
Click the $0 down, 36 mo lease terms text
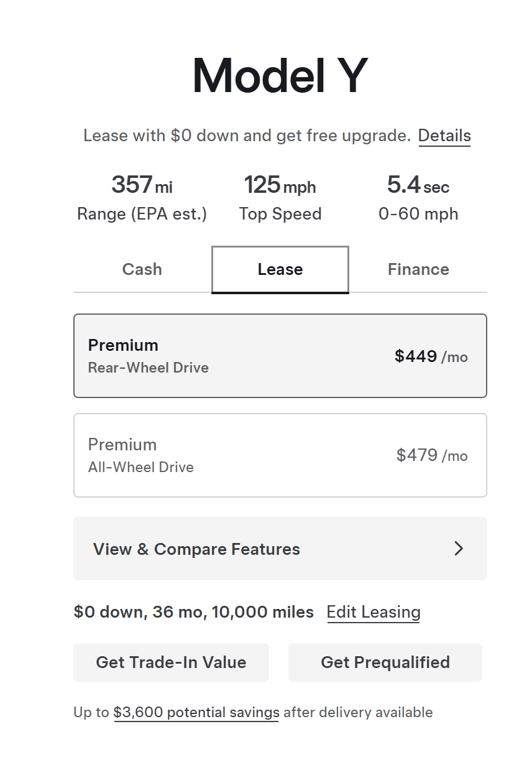[193, 612]
